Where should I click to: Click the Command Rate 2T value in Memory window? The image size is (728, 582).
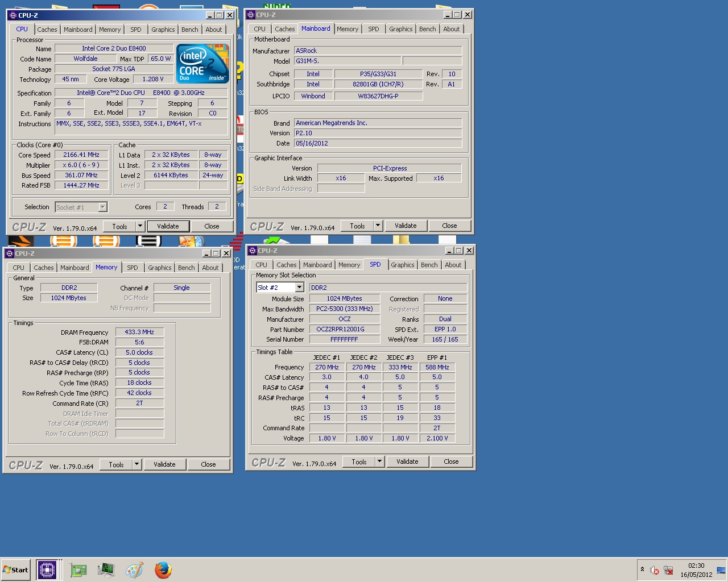[139, 403]
